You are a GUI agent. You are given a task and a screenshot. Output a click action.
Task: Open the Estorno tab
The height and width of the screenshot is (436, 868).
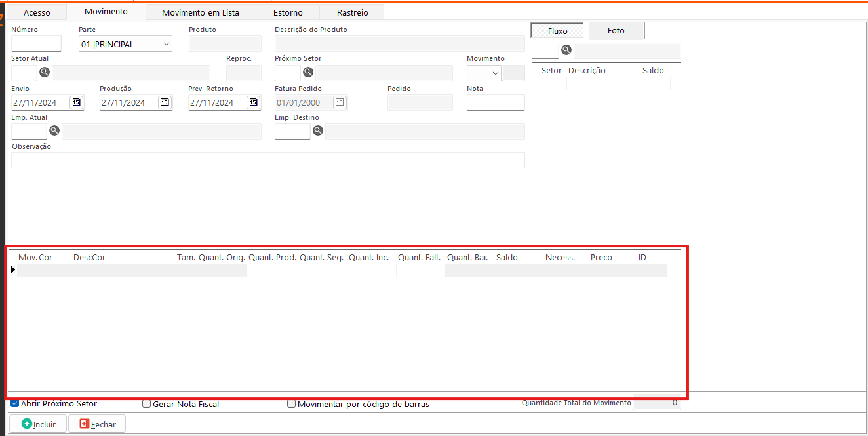coord(288,12)
